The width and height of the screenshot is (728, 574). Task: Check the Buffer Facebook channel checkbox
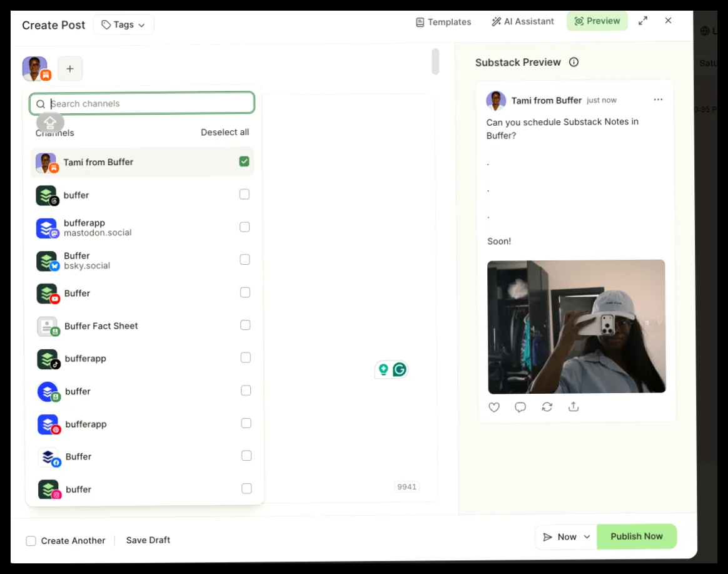tap(246, 456)
